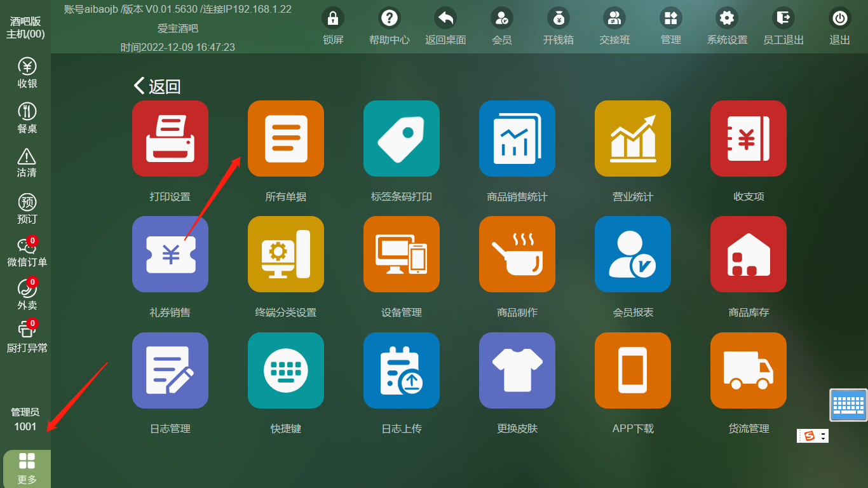Screen dimensions: 868x488
Task: Open 厨打异常 kitchen print errors
Action: coord(27,337)
